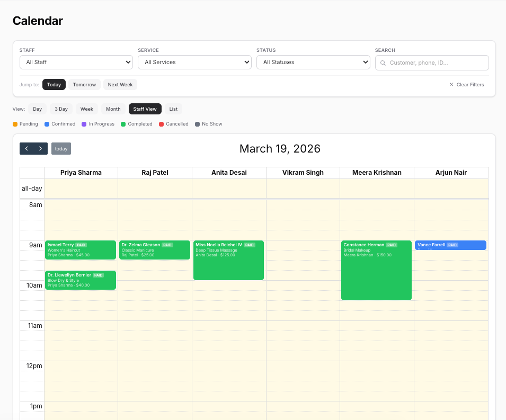
Task: Jump to Next Week's schedule
Action: click(120, 84)
